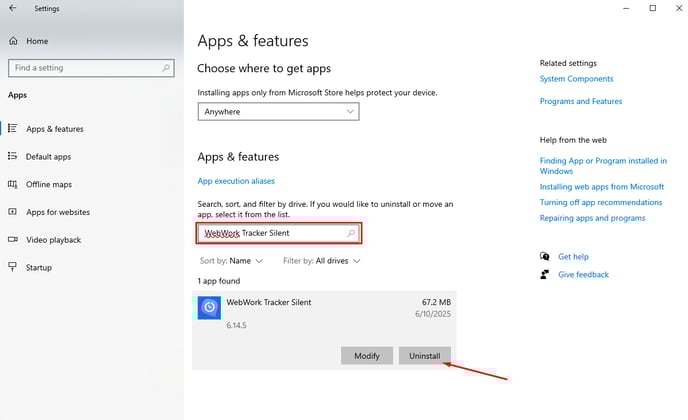Select the Default apps sidebar icon

(13, 156)
